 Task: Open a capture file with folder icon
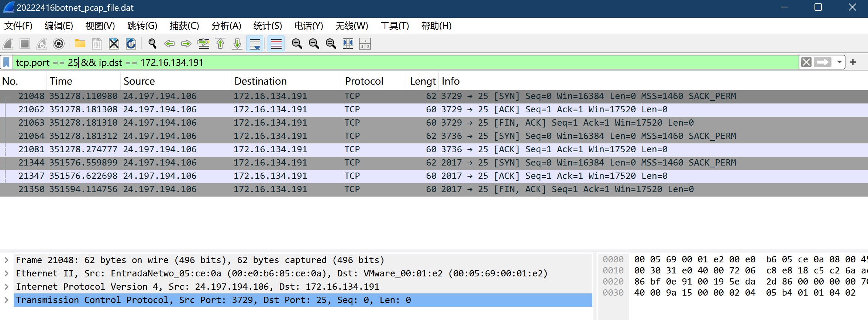(80, 44)
